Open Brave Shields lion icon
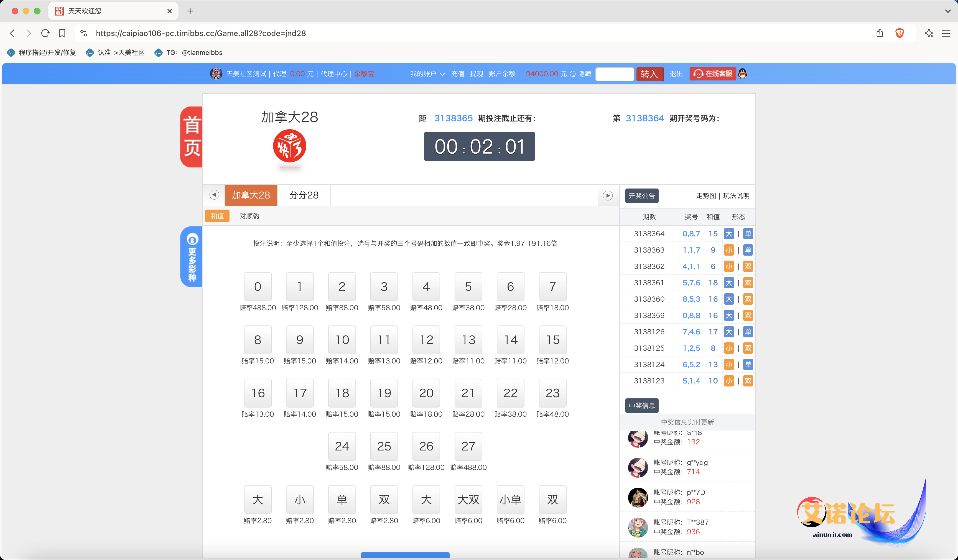958x560 pixels. click(x=900, y=33)
